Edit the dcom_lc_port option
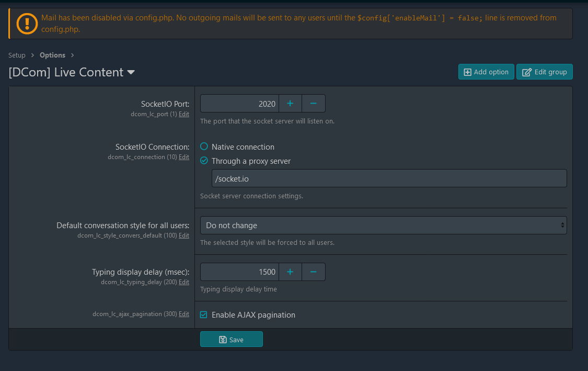588x371 pixels. click(184, 114)
